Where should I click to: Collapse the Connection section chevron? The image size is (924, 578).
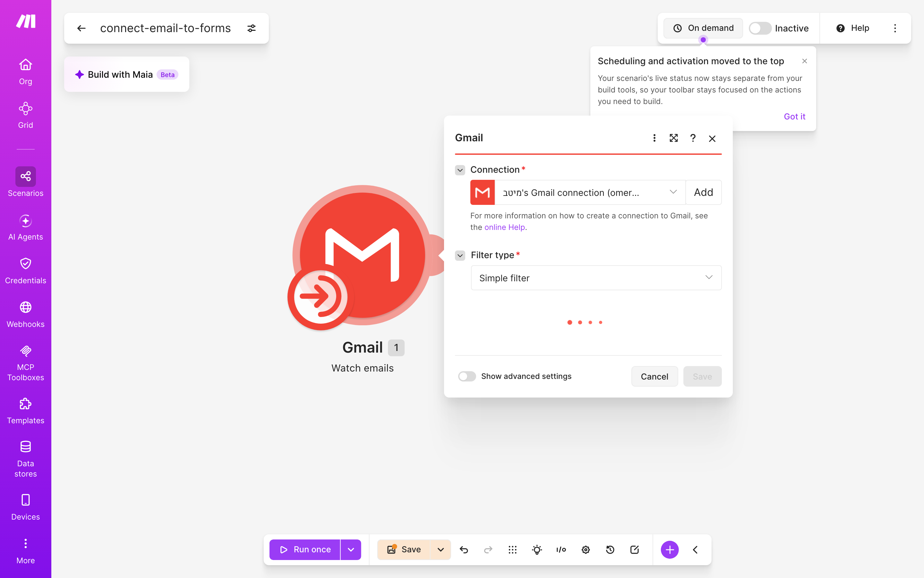click(460, 170)
